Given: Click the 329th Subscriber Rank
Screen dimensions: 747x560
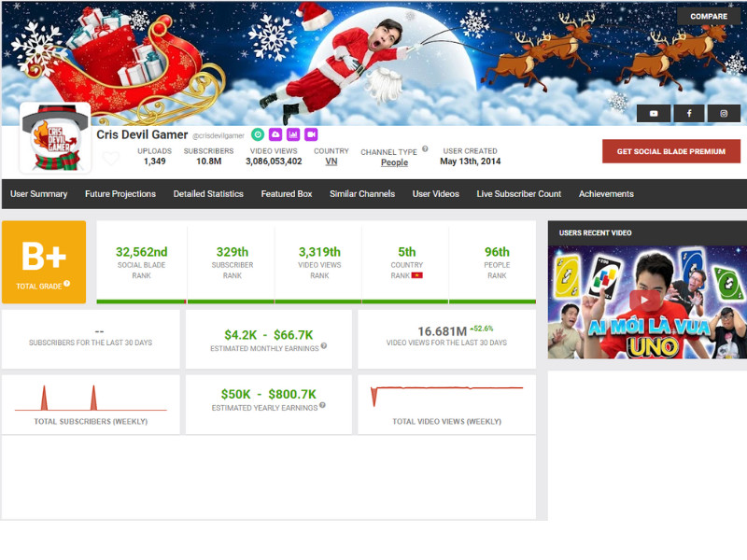Looking at the screenshot, I should click(x=232, y=252).
